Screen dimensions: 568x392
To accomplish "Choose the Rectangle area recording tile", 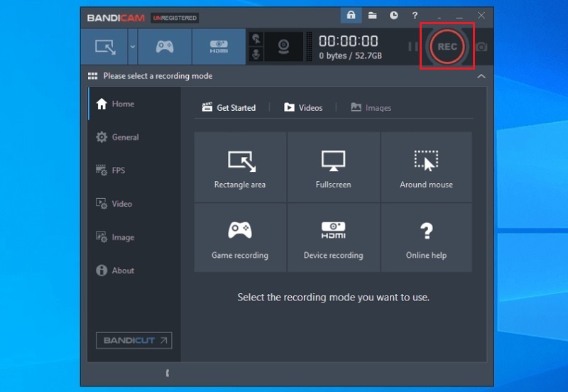I will (240, 167).
